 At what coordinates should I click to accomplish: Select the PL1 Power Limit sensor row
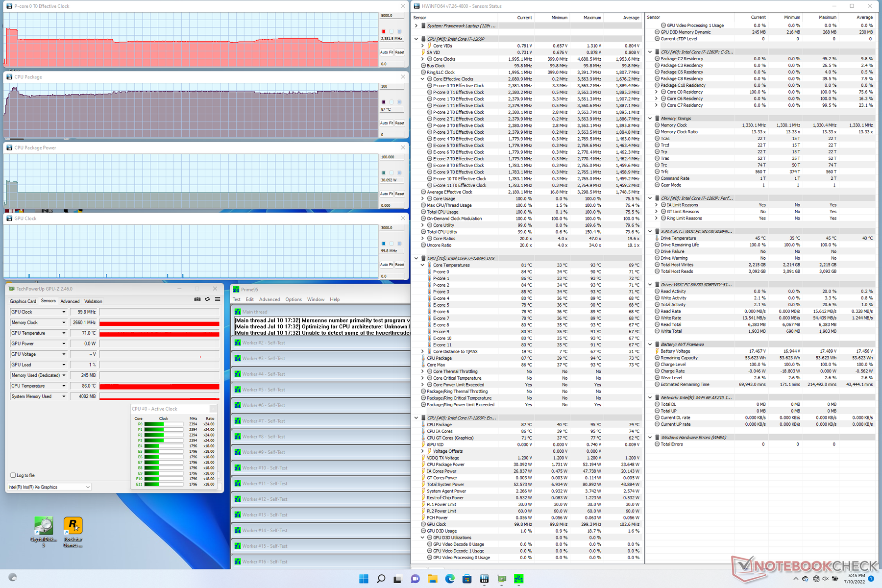click(527, 504)
